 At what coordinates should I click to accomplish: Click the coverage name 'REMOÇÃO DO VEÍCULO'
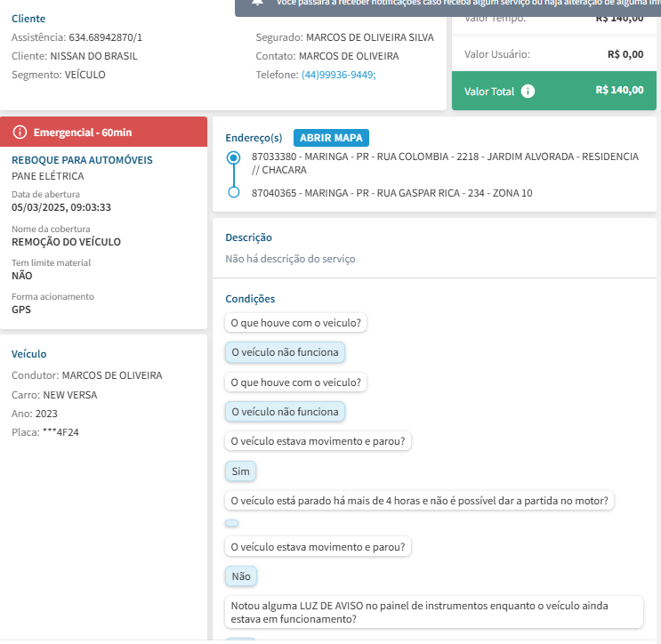tap(66, 242)
